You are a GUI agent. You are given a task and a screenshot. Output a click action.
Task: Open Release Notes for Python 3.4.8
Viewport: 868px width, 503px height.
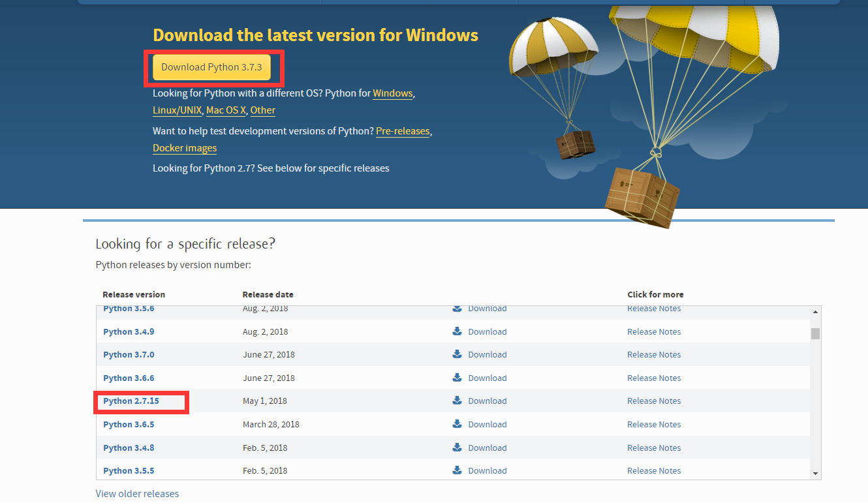coord(654,448)
